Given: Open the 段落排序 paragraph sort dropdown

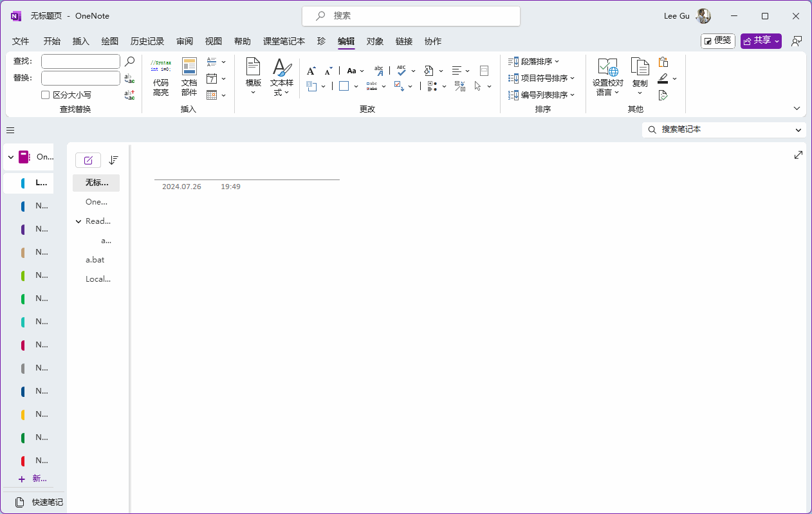Looking at the screenshot, I should (534, 62).
